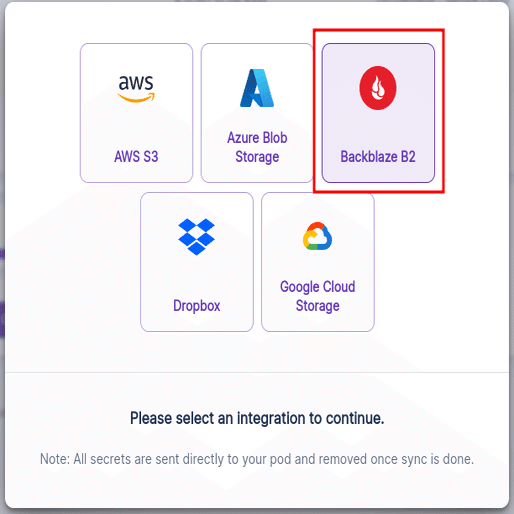This screenshot has height=514, width=514.
Task: Click "Please select an integration to continue" message
Action: click(257, 418)
